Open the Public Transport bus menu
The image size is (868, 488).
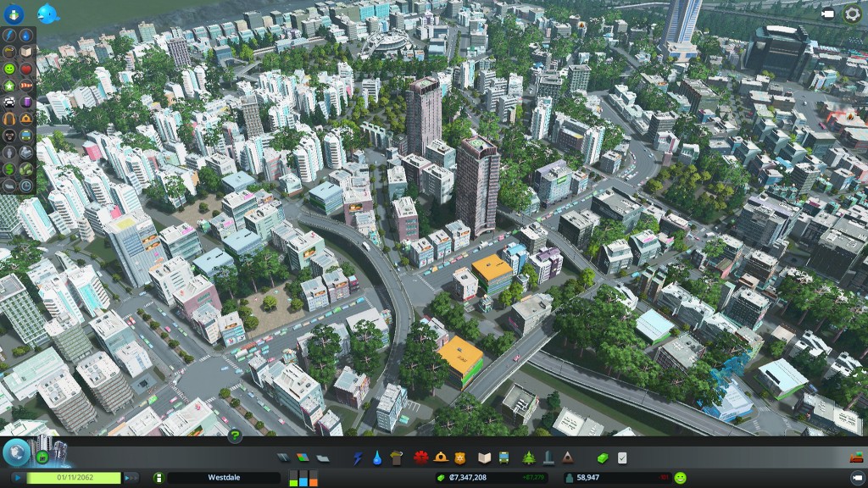(504, 458)
